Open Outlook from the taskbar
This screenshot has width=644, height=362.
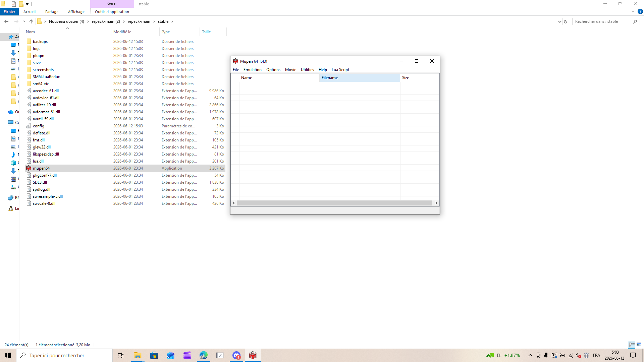pyautogui.click(x=170, y=355)
